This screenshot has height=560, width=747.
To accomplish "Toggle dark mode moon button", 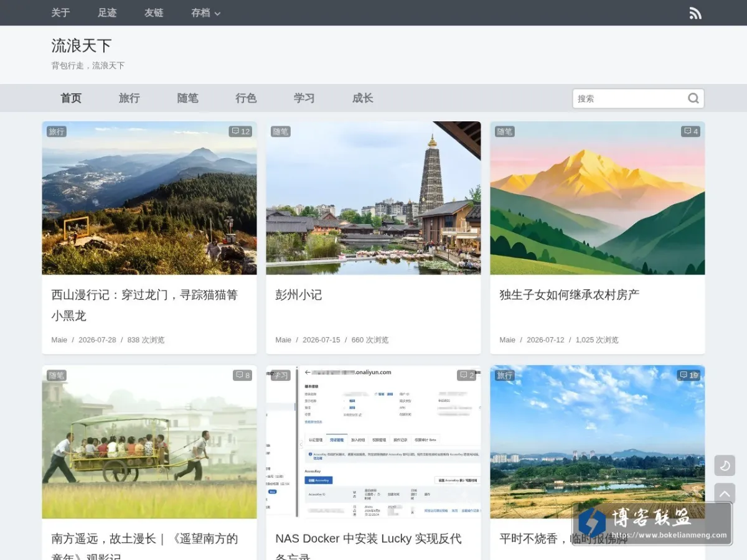I will pyautogui.click(x=725, y=465).
